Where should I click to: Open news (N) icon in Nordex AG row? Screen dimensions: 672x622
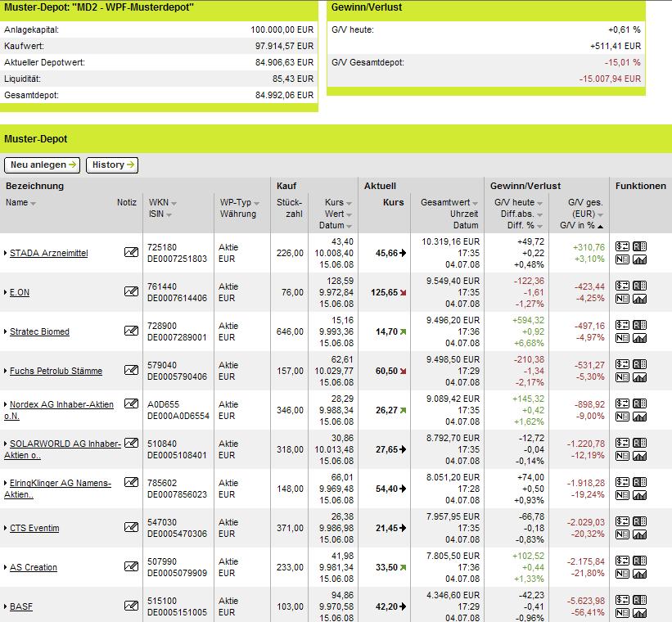click(622, 417)
